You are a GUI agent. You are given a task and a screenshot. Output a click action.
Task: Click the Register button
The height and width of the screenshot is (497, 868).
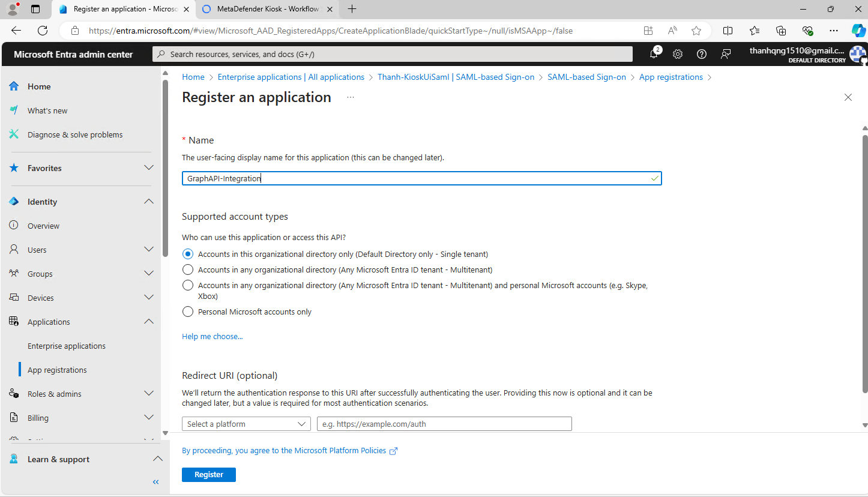tap(209, 474)
